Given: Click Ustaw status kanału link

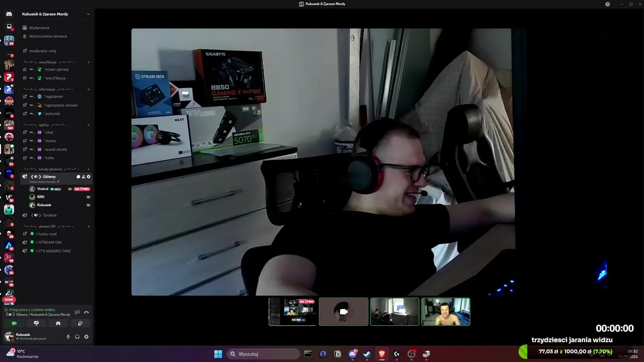Looking at the screenshot, I should click(44, 182).
